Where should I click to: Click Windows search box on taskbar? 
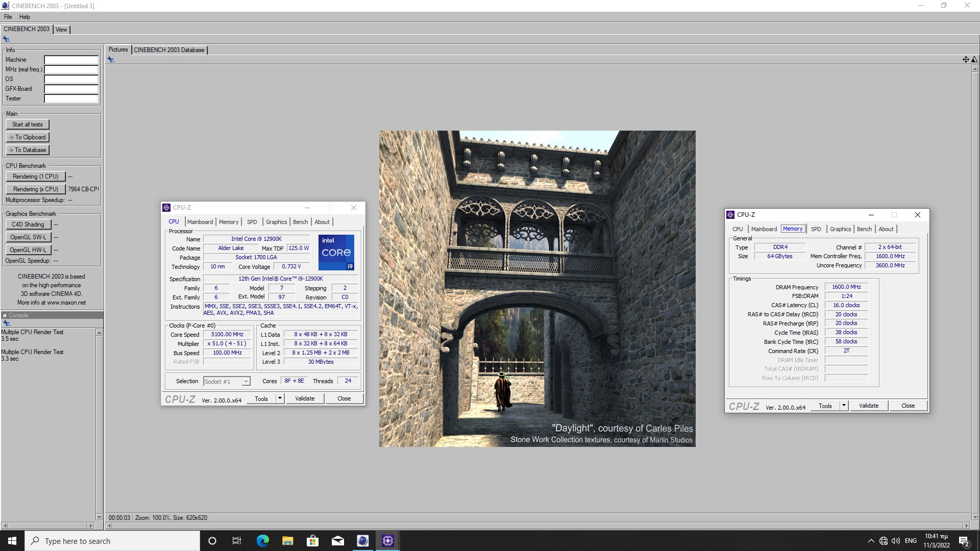coord(112,541)
